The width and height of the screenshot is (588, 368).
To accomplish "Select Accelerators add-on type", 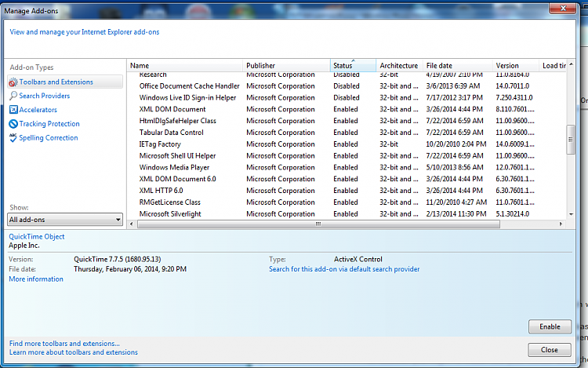I will click(x=38, y=110).
